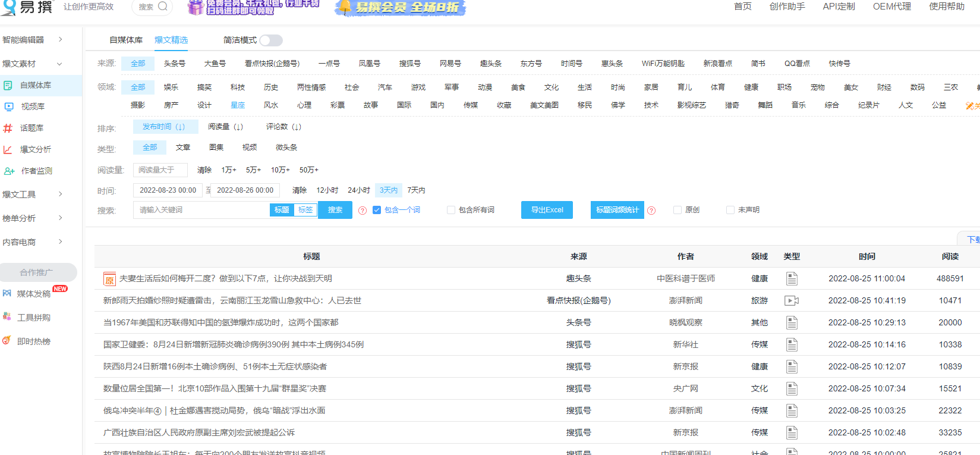Click 导出Excel button

tap(547, 210)
